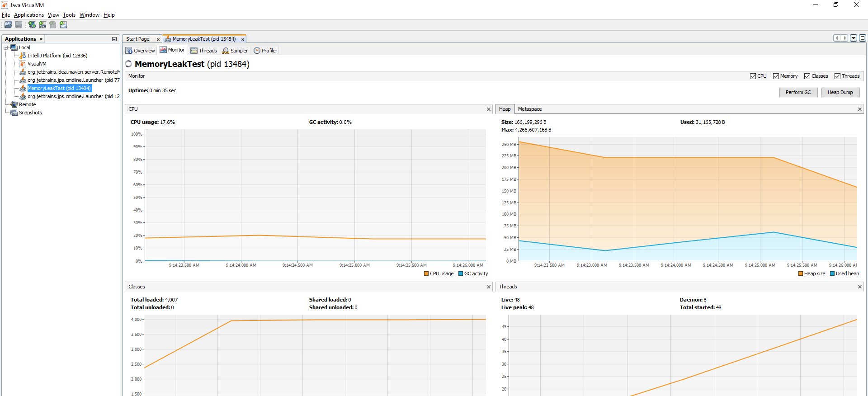The height and width of the screenshot is (396, 868).
Task: Open the document list dropdown arrow
Action: [854, 38]
